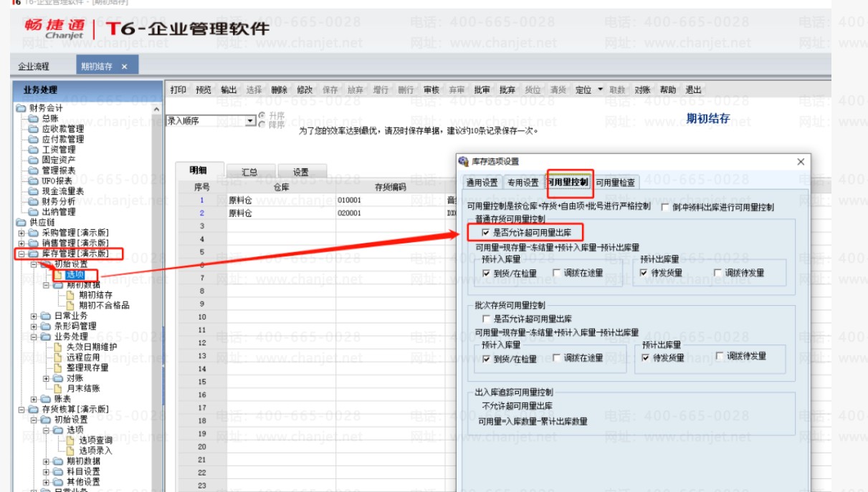Collapse the 存货核算[演示版] tree node

(x=22, y=409)
